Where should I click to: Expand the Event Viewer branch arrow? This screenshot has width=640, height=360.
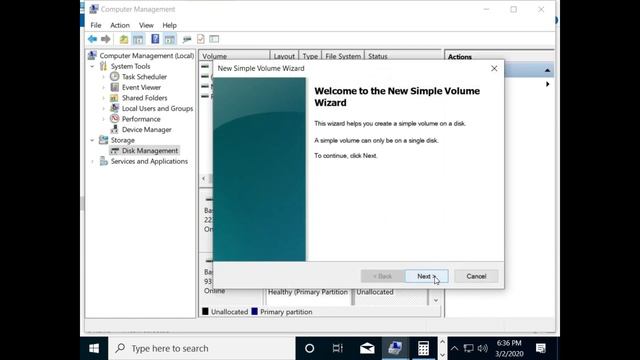(103, 87)
